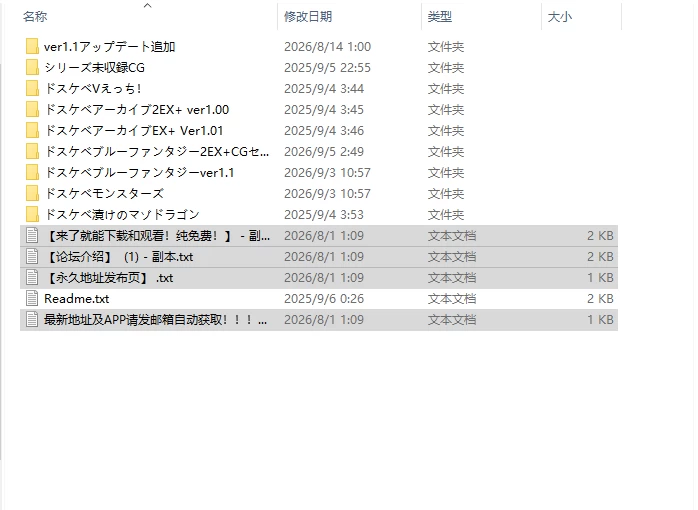Image resolution: width=698 pixels, height=510 pixels.
Task: Sort by the 修改日期 column header
Action: click(x=308, y=16)
